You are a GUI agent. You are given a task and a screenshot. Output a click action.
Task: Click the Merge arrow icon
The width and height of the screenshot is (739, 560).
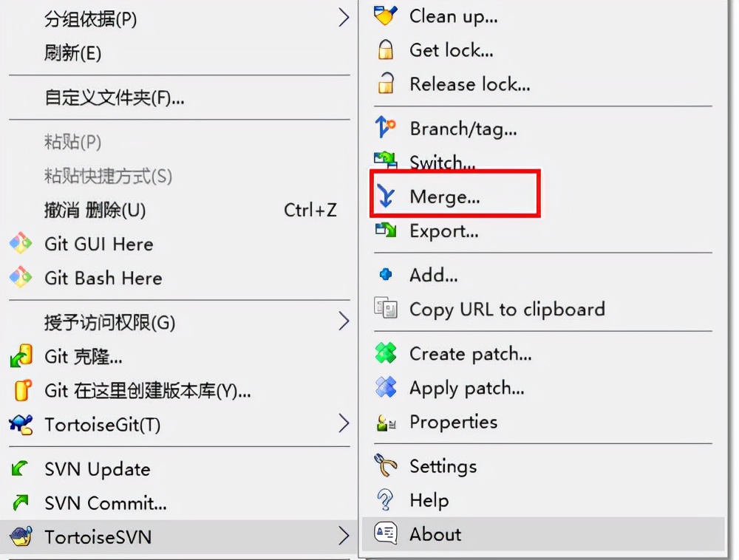[386, 196]
